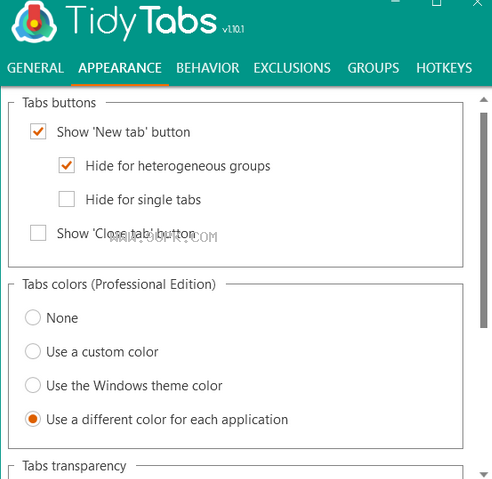Viewport: 492px width, 479px height.
Task: Select different color for each application
Action: point(33,419)
